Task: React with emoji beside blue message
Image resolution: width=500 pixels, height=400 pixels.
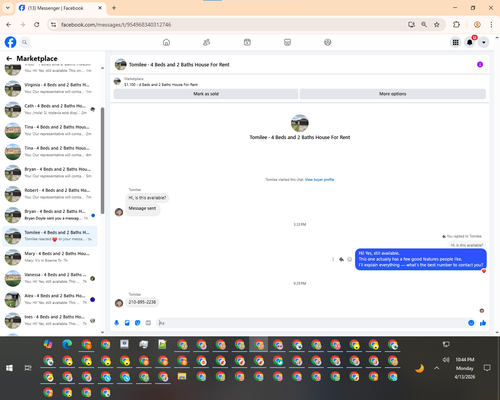Action: (349, 259)
